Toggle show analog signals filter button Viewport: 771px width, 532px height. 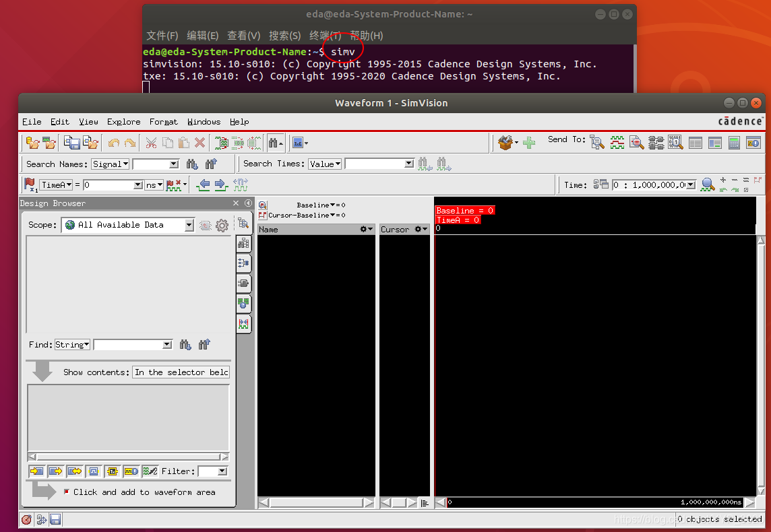(x=150, y=471)
